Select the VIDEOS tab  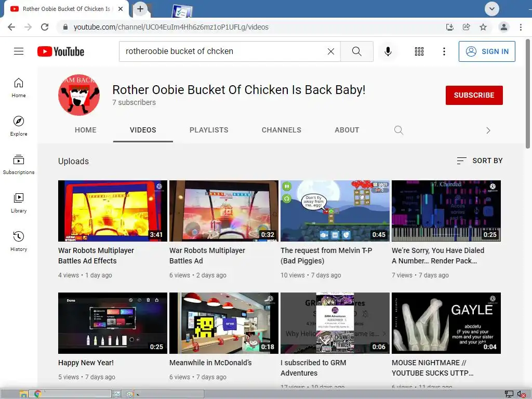(143, 130)
